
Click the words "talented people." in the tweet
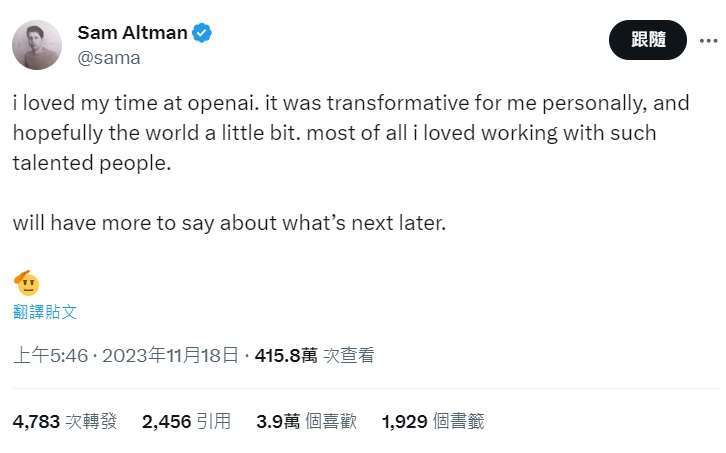[93, 163]
